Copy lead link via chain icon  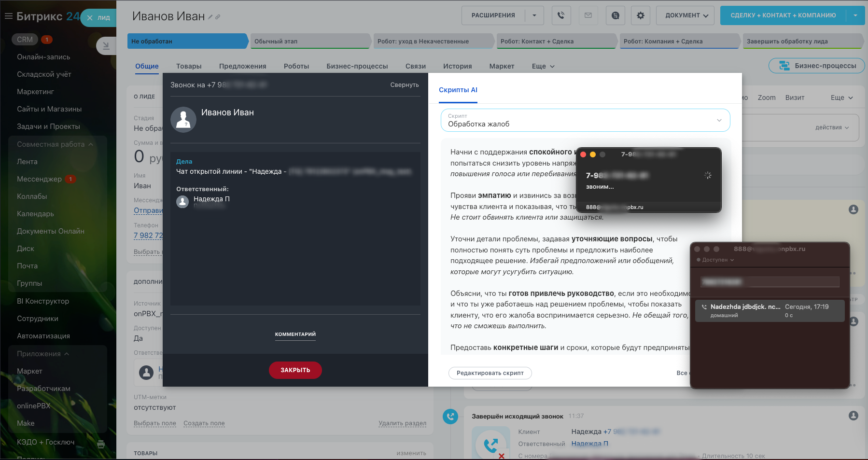tap(218, 17)
